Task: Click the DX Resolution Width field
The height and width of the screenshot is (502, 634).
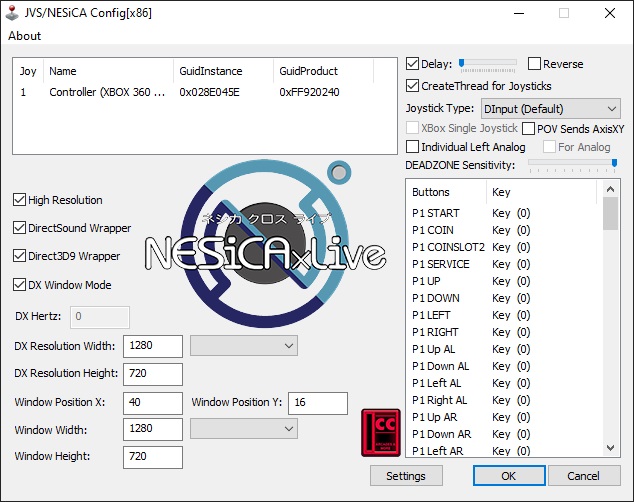Action: pos(153,346)
